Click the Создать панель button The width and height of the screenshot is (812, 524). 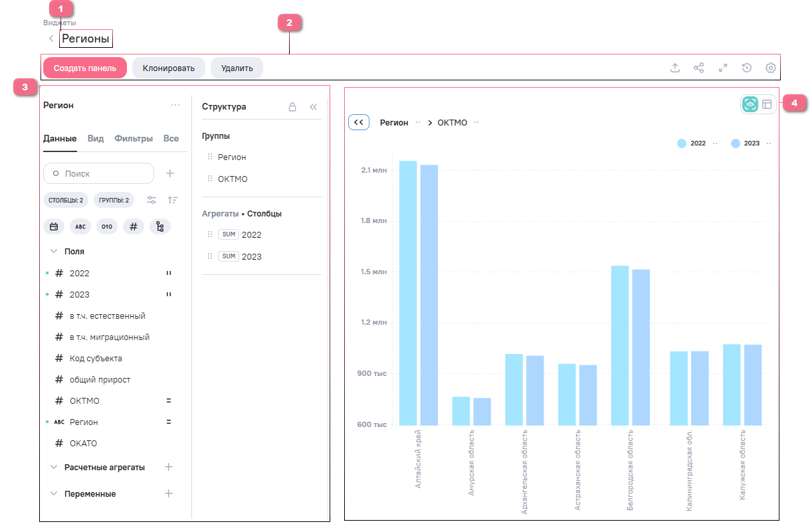pyautogui.click(x=85, y=68)
